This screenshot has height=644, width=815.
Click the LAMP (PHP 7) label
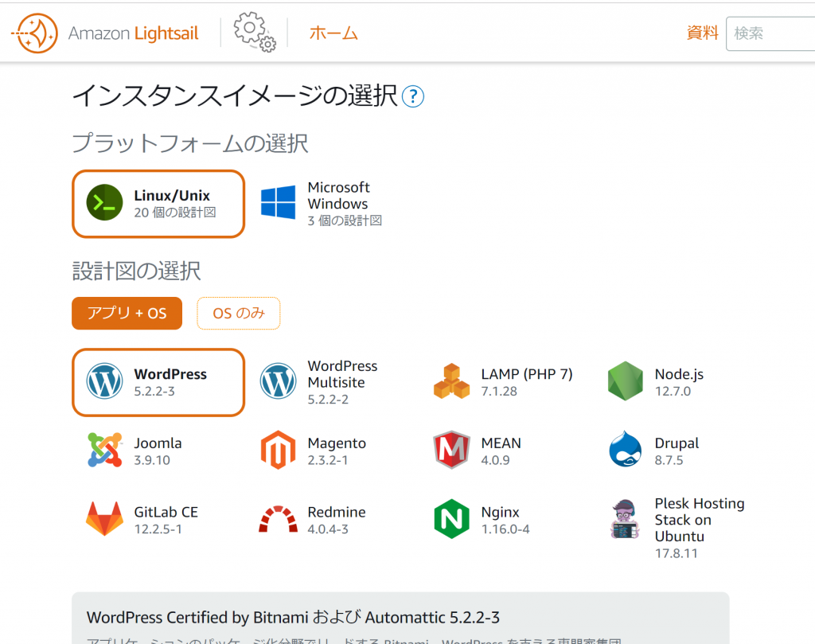click(x=527, y=374)
